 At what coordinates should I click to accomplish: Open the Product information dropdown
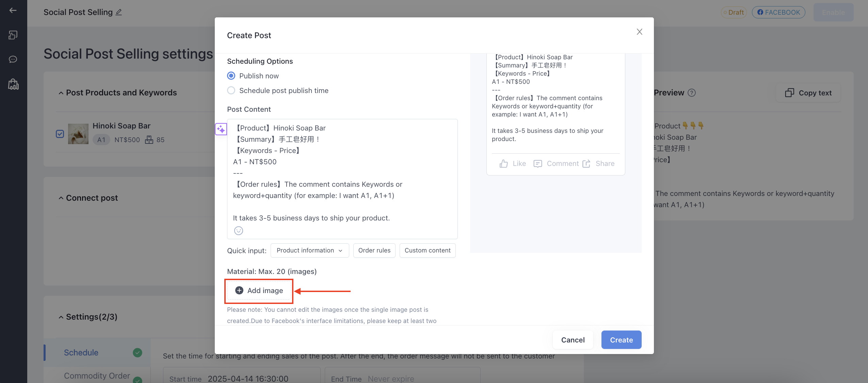[310, 250]
